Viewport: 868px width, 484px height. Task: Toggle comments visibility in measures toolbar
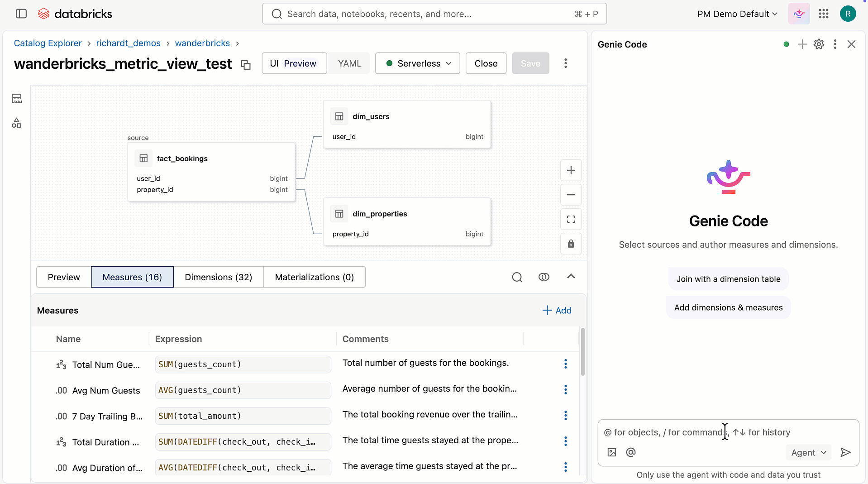[x=544, y=277]
